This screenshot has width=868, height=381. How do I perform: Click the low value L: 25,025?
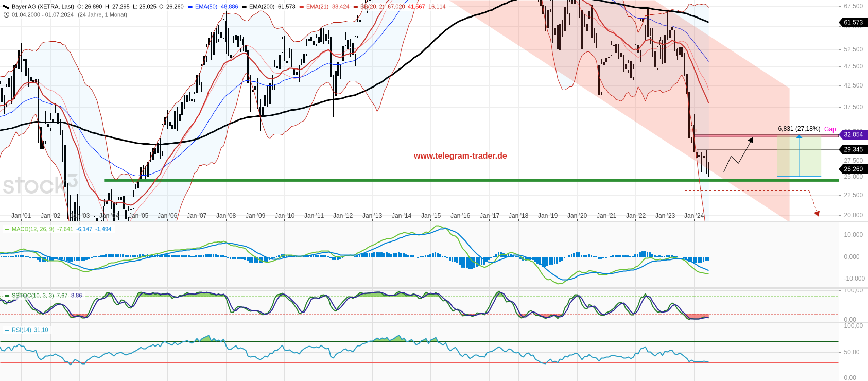click(x=145, y=7)
